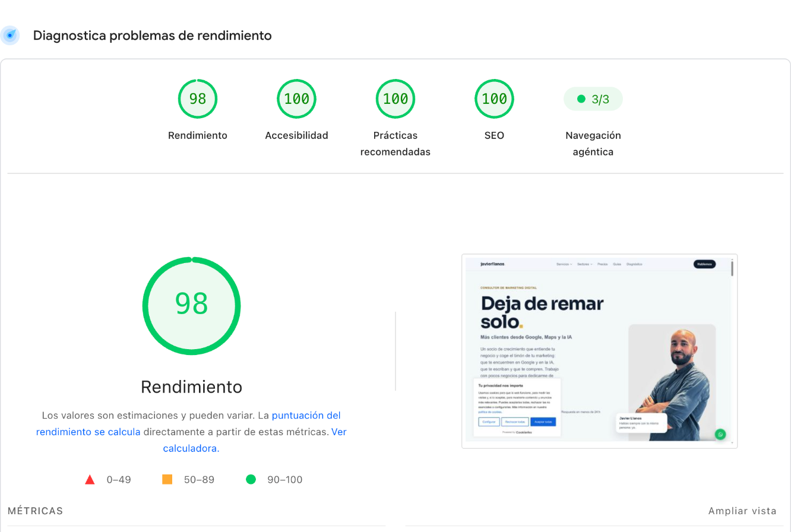
Task: Click the large Rendimiento title under the big gauge
Action: pos(191,387)
